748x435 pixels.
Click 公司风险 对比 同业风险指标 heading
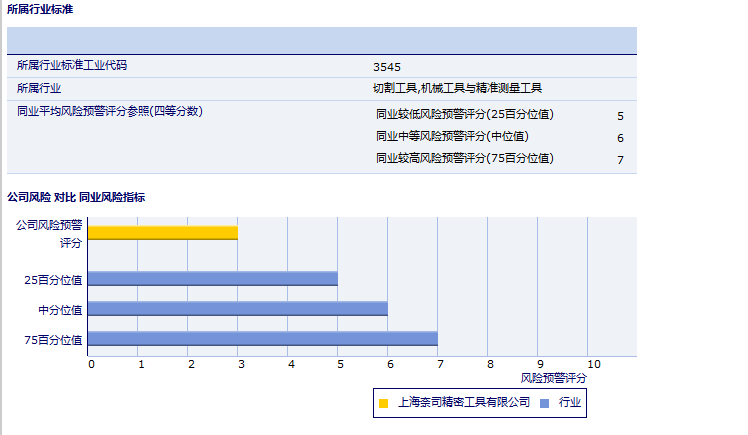click(x=76, y=197)
